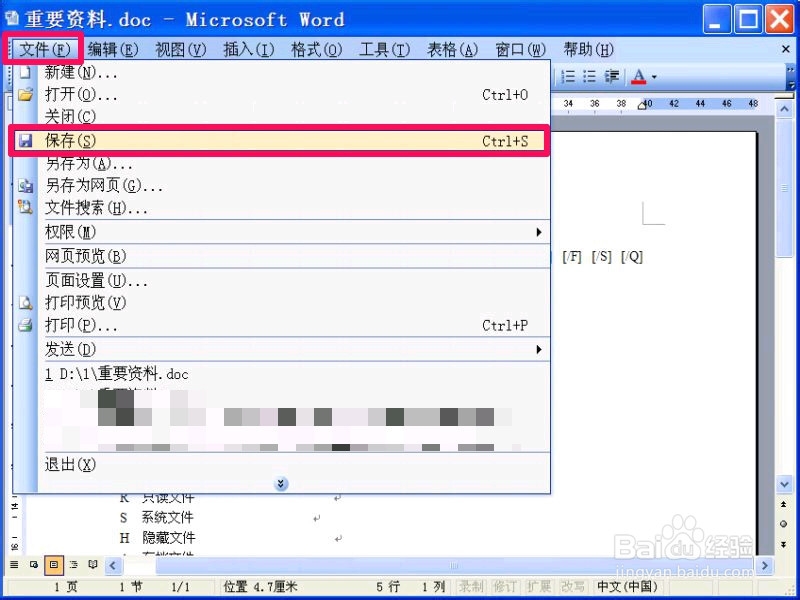Select the Print Layout view icon

tap(54, 564)
